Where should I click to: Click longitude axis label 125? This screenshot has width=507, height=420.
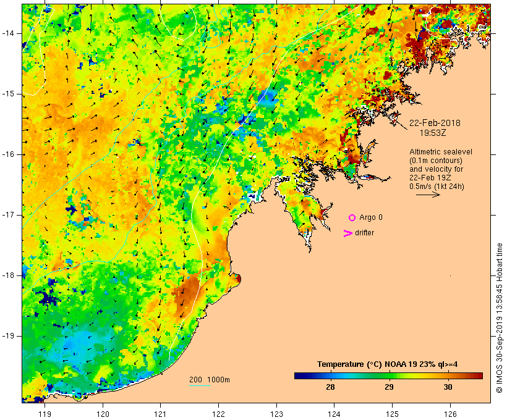pyautogui.click(x=392, y=414)
